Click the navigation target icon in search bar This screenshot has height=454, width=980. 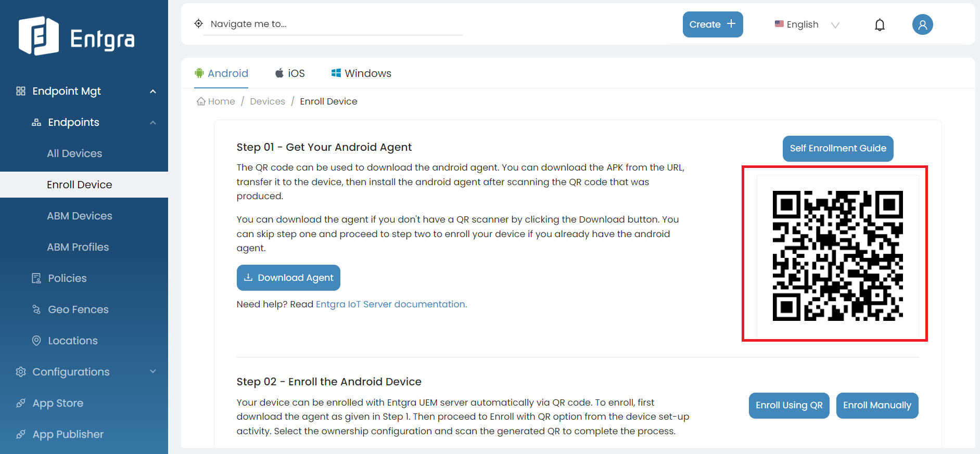tap(198, 23)
